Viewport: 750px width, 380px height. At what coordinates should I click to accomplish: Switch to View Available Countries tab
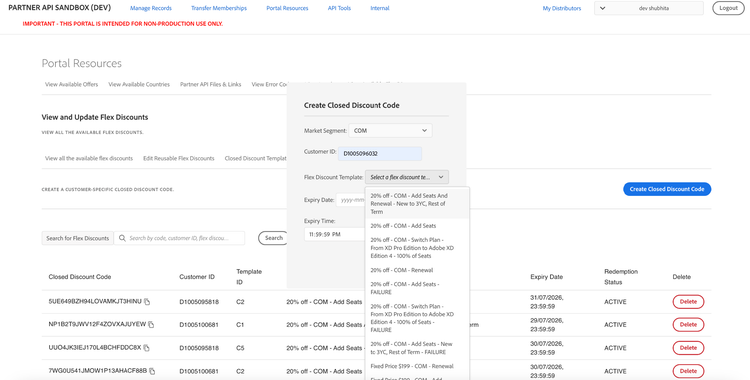139,84
